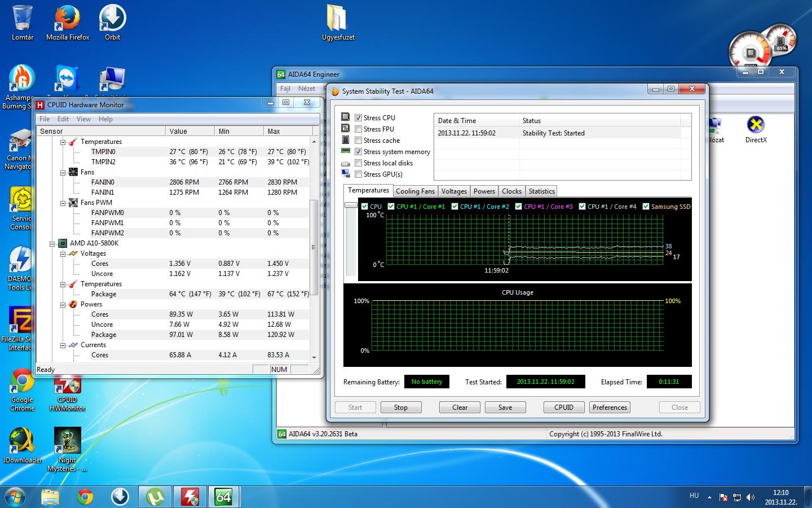Open Preferences in Stability Test

pyautogui.click(x=610, y=407)
